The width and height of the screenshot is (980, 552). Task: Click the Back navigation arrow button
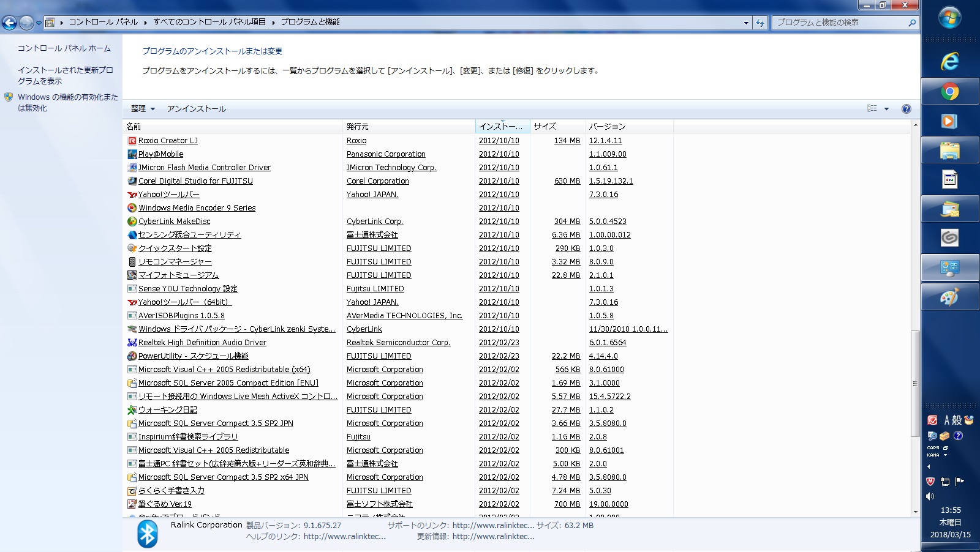click(x=10, y=23)
